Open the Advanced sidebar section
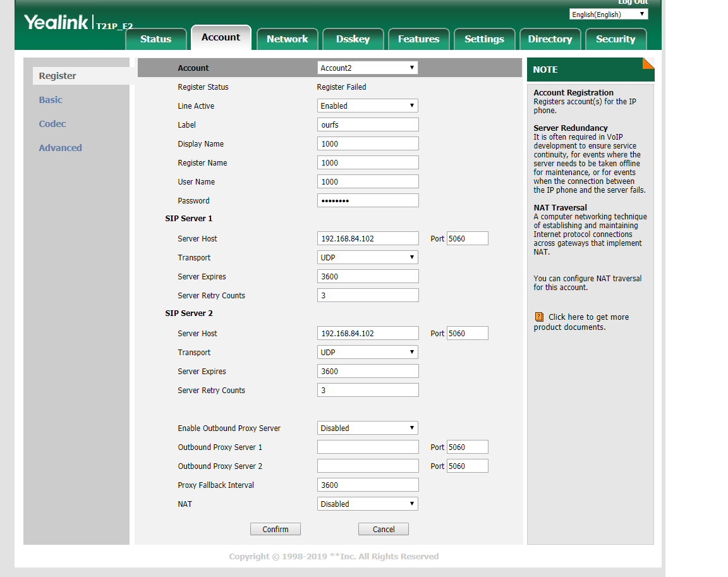728x577 pixels. [x=60, y=148]
